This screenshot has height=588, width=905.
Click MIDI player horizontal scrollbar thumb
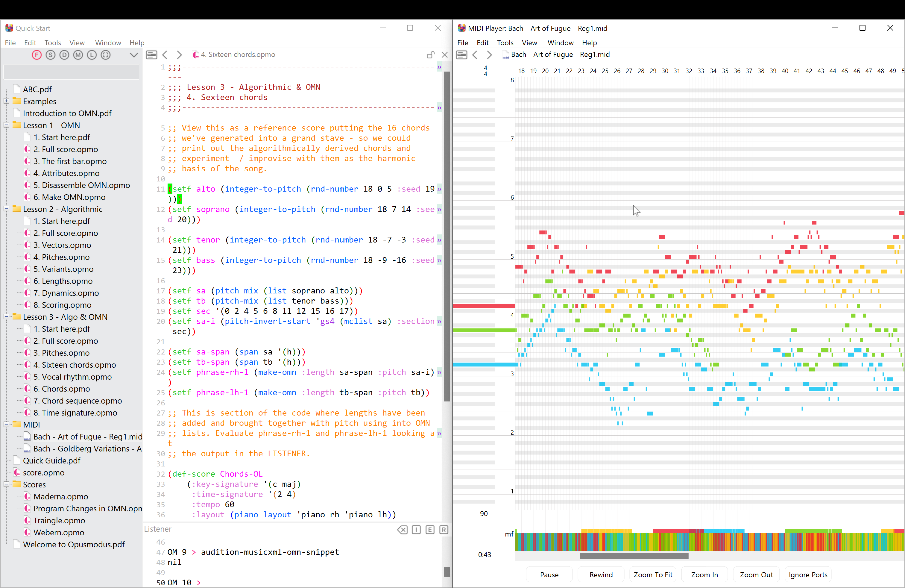coord(634,556)
